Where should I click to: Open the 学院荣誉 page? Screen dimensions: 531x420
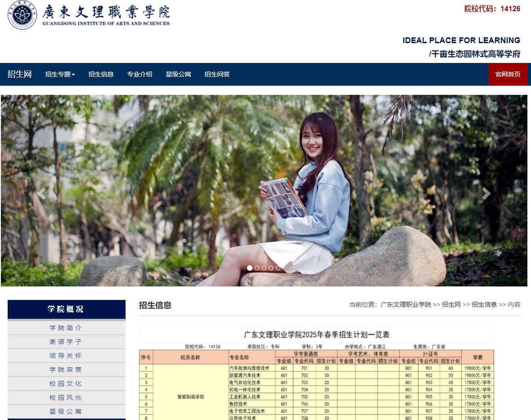[x=66, y=370]
